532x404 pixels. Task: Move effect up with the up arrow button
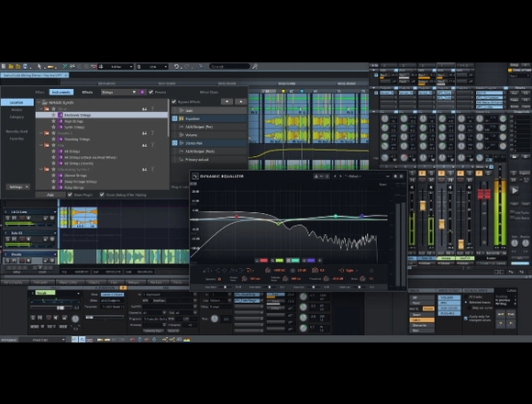[241, 102]
